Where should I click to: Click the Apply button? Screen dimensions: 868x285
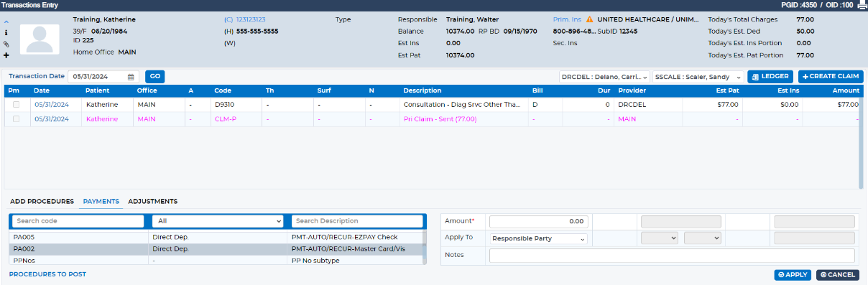(x=793, y=275)
